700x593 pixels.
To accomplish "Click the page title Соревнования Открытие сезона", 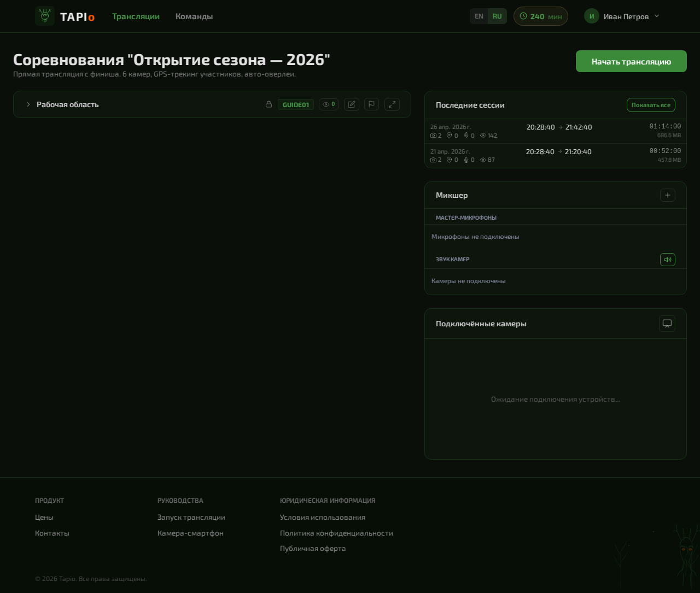I will (x=172, y=60).
